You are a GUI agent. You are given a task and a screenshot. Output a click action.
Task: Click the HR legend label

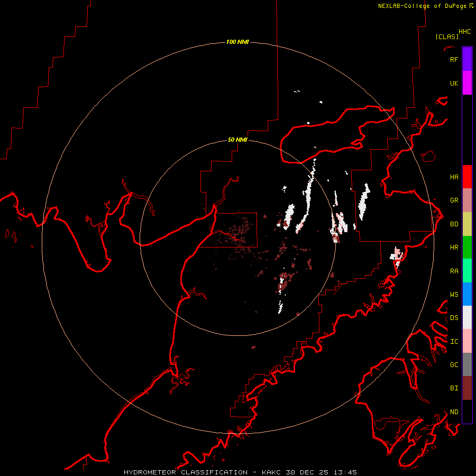454,248
